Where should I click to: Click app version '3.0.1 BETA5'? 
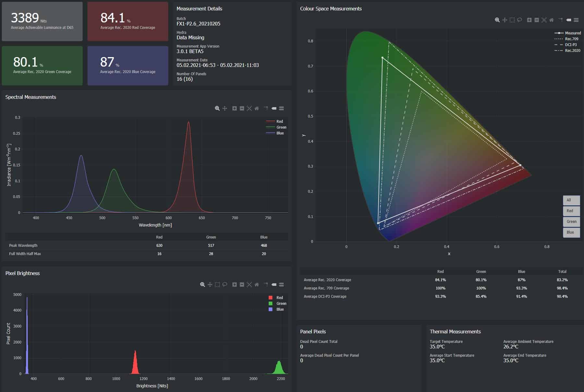click(190, 51)
